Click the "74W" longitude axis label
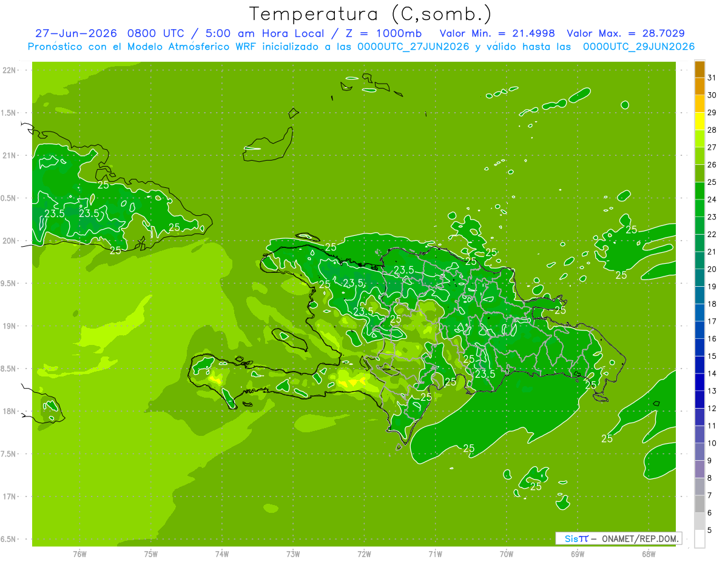Image resolution: width=728 pixels, height=562 pixels. (222, 554)
